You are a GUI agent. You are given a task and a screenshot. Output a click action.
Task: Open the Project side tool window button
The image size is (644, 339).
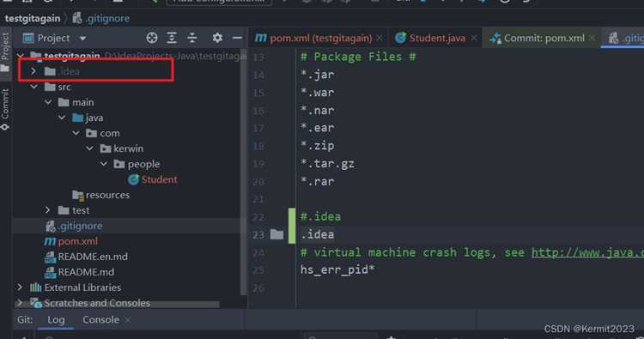(5, 51)
